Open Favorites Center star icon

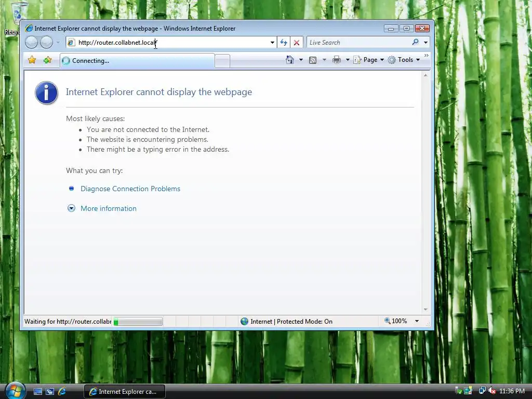tap(32, 60)
